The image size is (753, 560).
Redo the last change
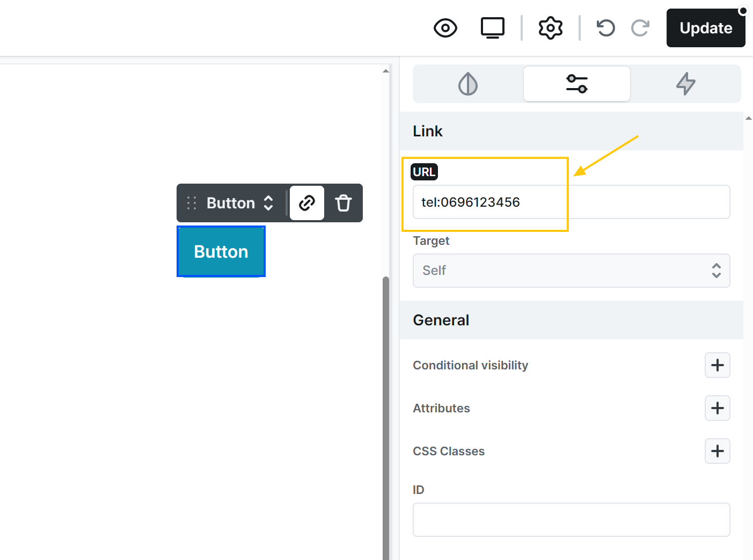click(x=640, y=28)
